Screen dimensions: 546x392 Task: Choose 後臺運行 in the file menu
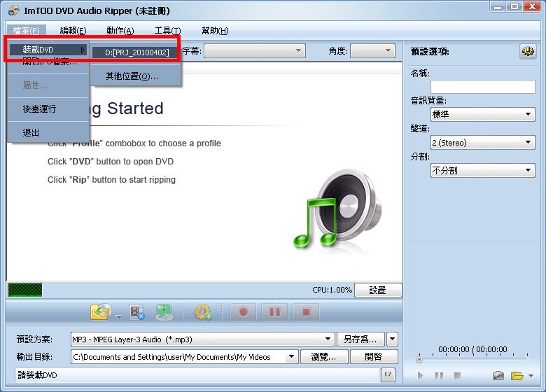point(39,109)
